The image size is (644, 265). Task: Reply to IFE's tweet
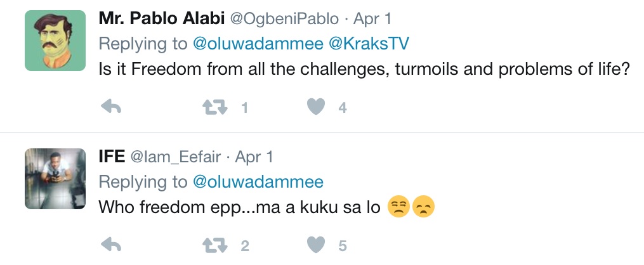(111, 245)
